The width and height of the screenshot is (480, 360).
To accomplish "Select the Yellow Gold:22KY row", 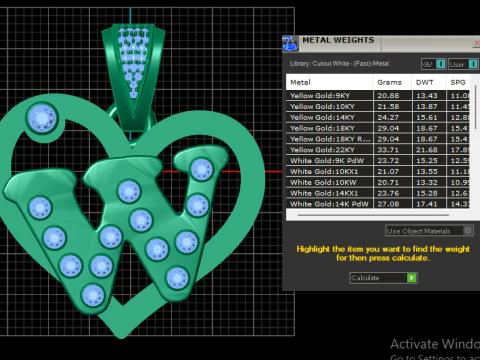I will [378, 150].
